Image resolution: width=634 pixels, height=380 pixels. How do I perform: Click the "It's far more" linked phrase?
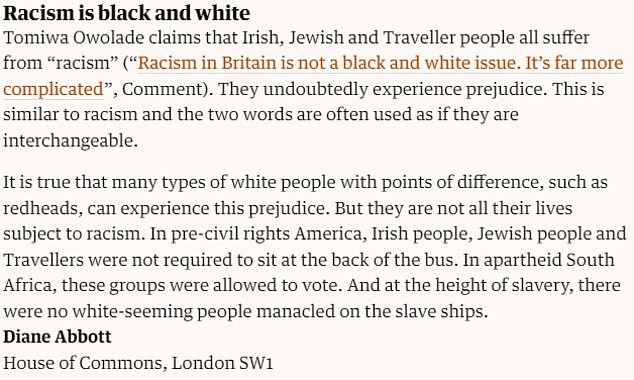(x=574, y=63)
